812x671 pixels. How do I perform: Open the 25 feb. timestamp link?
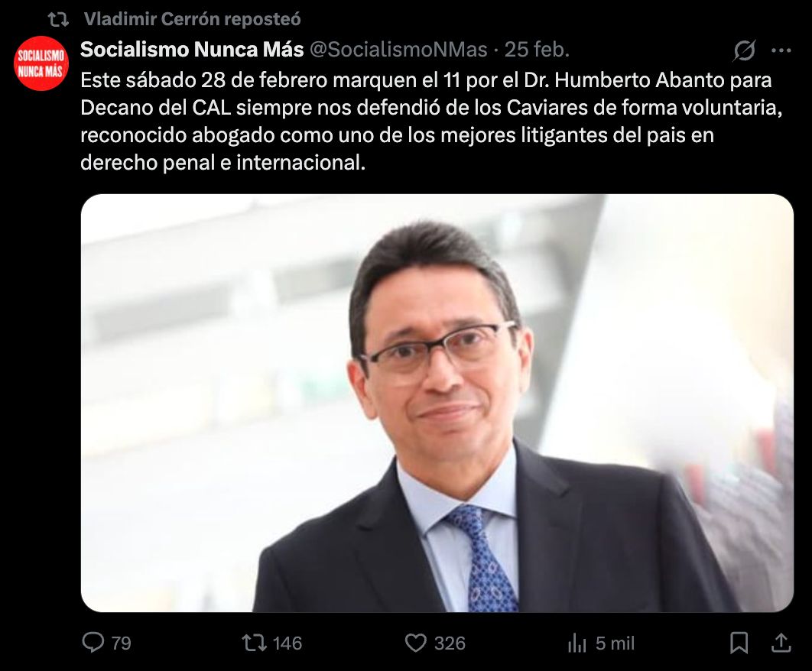tap(537, 50)
